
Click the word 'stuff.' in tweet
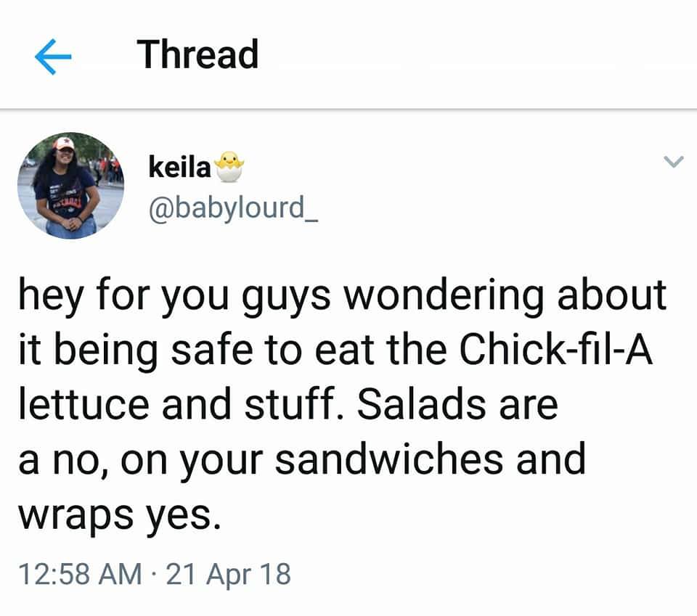[294, 403]
